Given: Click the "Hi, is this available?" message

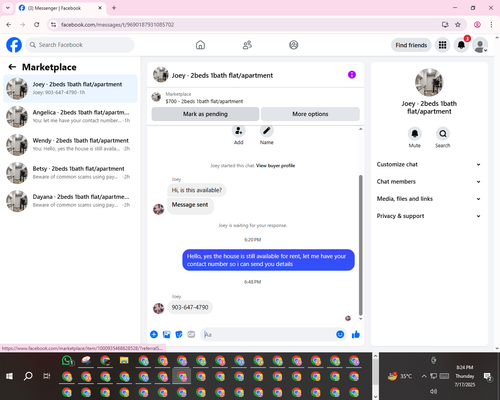Looking at the screenshot, I should (x=197, y=190).
